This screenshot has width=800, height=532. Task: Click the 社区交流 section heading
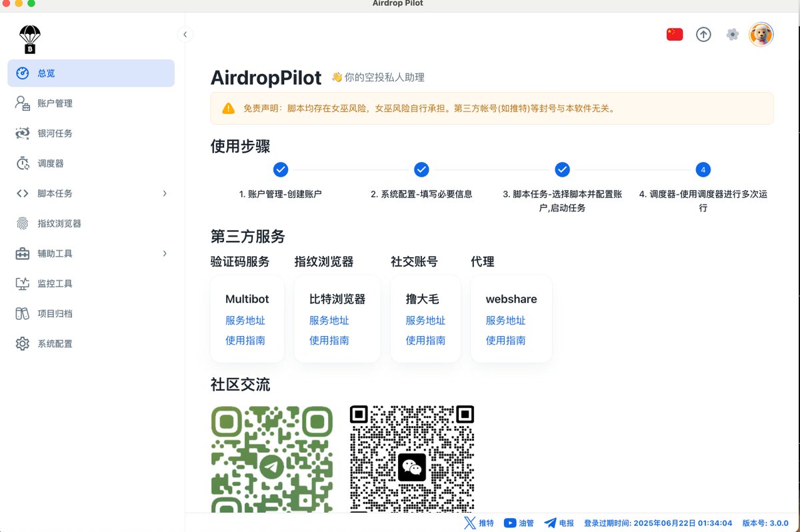[241, 385]
